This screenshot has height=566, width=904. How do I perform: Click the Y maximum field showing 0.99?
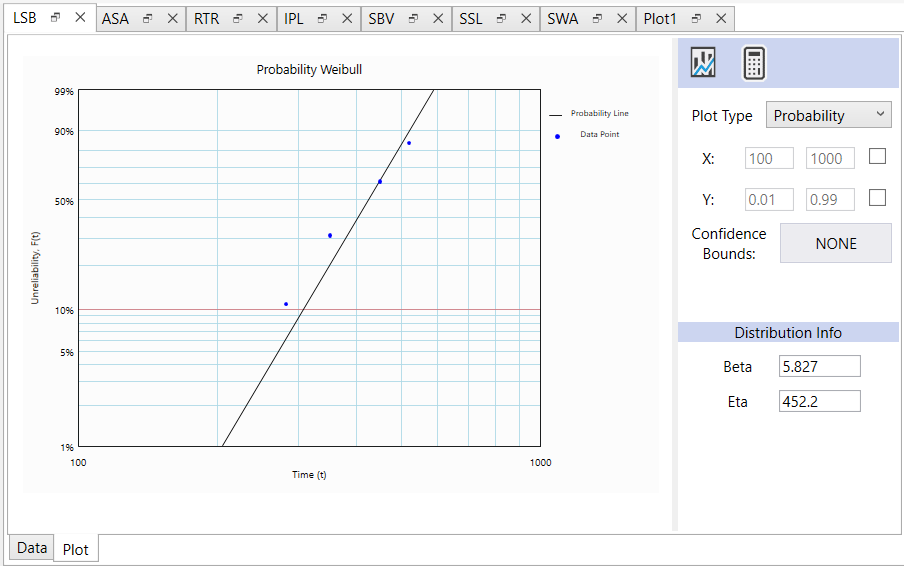coord(830,199)
